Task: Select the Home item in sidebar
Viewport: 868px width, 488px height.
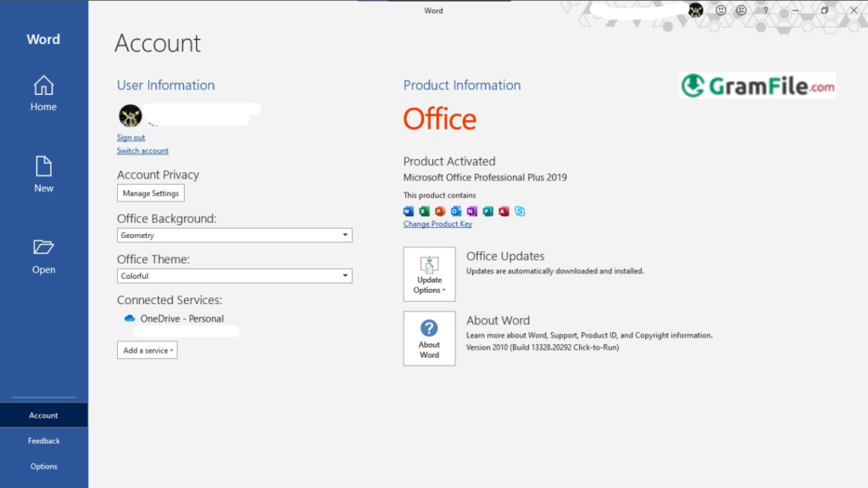Action: point(43,93)
